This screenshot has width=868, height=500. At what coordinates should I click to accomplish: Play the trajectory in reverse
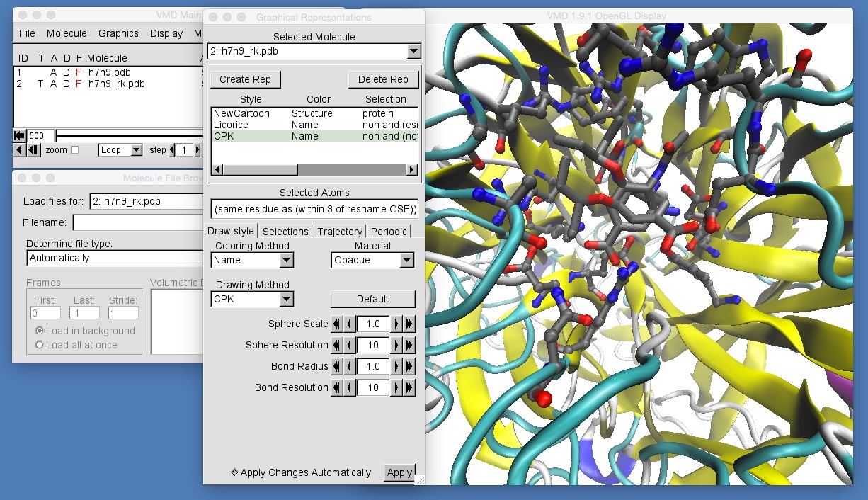[x=19, y=150]
